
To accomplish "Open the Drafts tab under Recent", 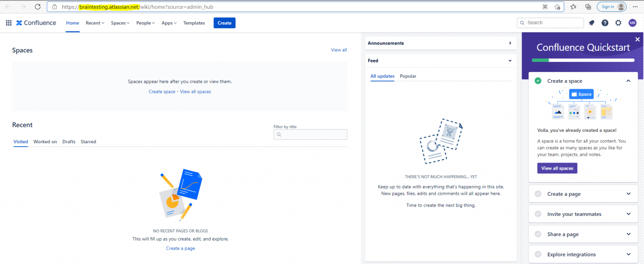I will (x=69, y=142).
